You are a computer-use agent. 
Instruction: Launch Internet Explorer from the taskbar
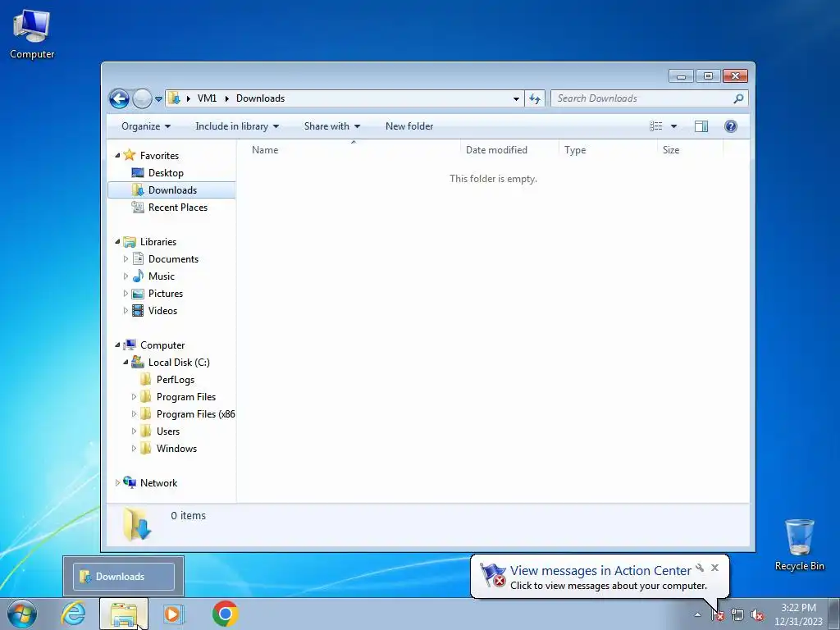click(x=73, y=614)
